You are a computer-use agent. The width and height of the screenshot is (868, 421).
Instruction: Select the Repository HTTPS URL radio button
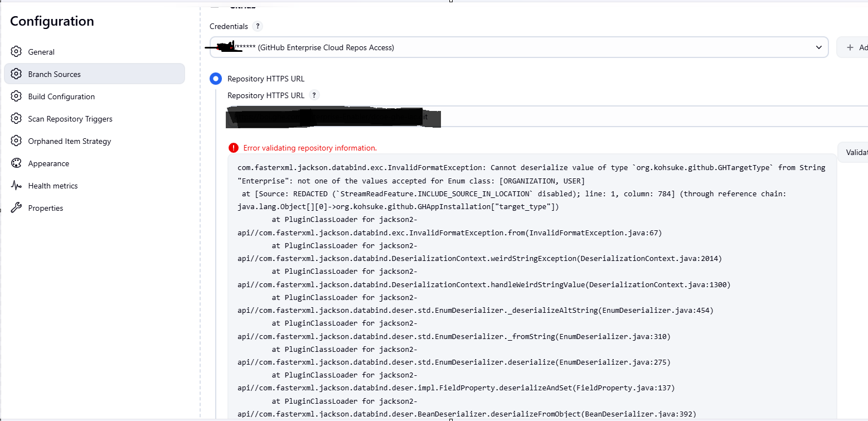216,79
